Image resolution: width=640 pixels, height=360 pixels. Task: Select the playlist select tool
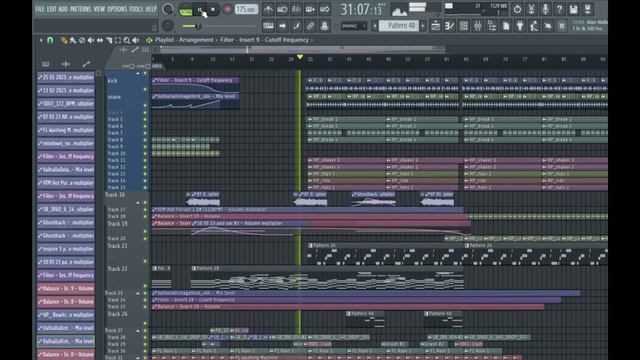[118, 40]
